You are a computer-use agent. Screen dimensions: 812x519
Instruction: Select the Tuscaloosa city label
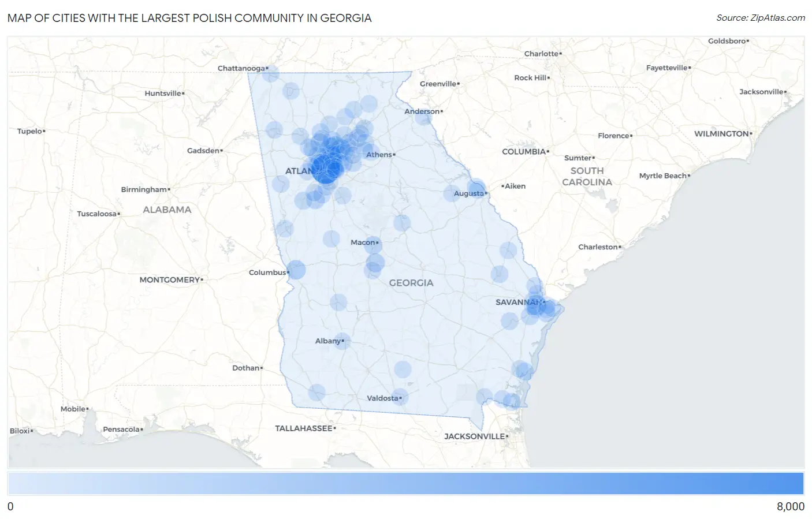pos(97,214)
